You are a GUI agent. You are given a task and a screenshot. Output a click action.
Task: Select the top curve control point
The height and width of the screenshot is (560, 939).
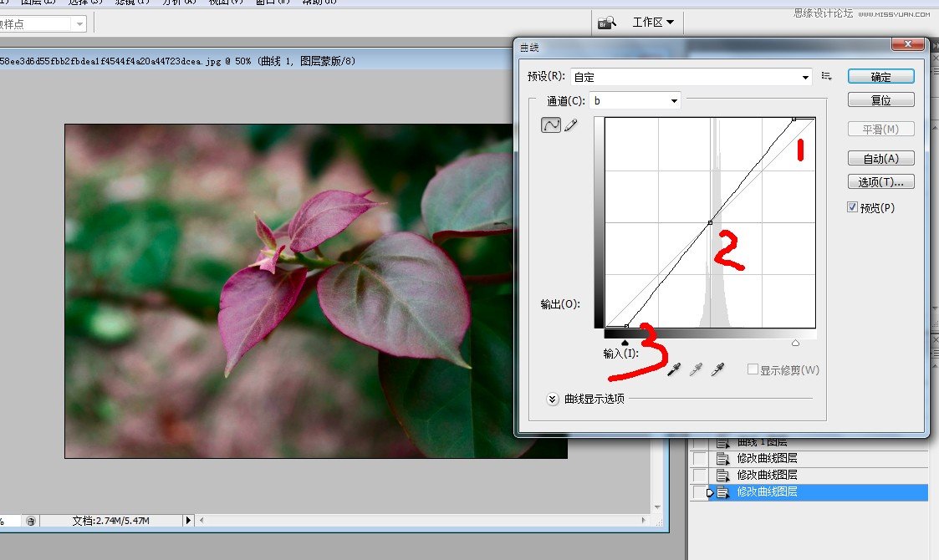coord(794,120)
